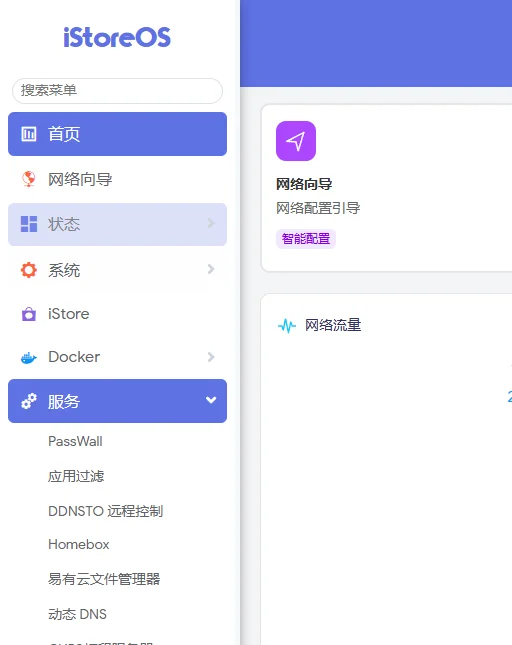Click the 网络向导 card title
Screen dimensions: 512x645
304,184
